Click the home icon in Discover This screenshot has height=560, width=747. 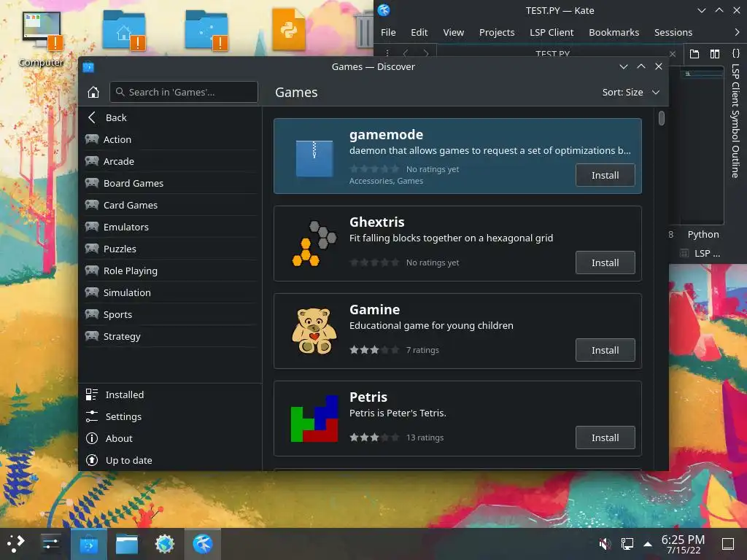tap(93, 92)
